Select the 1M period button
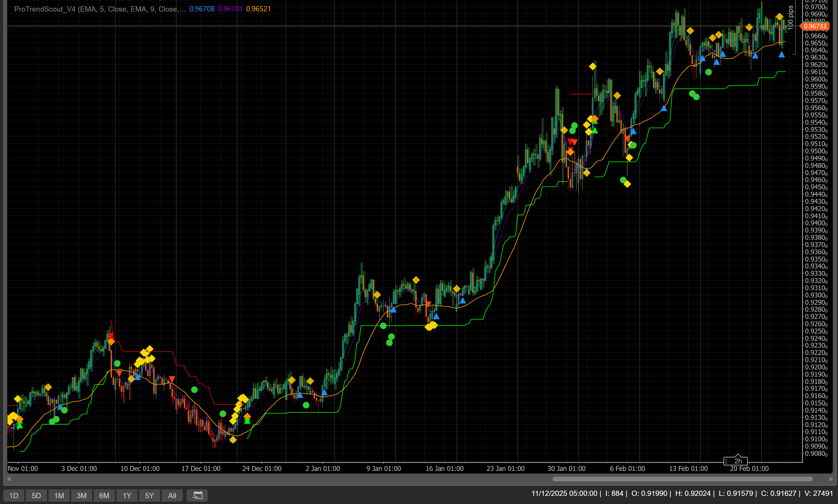Image resolution: width=838 pixels, height=504 pixels. click(x=59, y=496)
